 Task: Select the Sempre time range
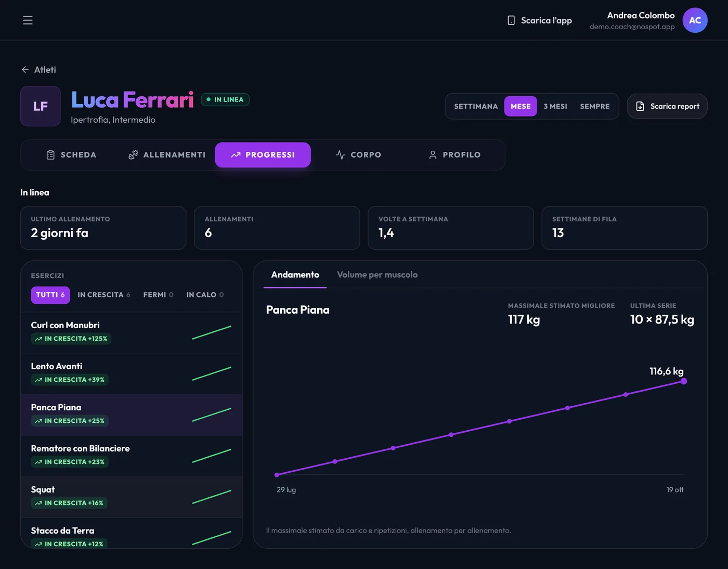(595, 106)
